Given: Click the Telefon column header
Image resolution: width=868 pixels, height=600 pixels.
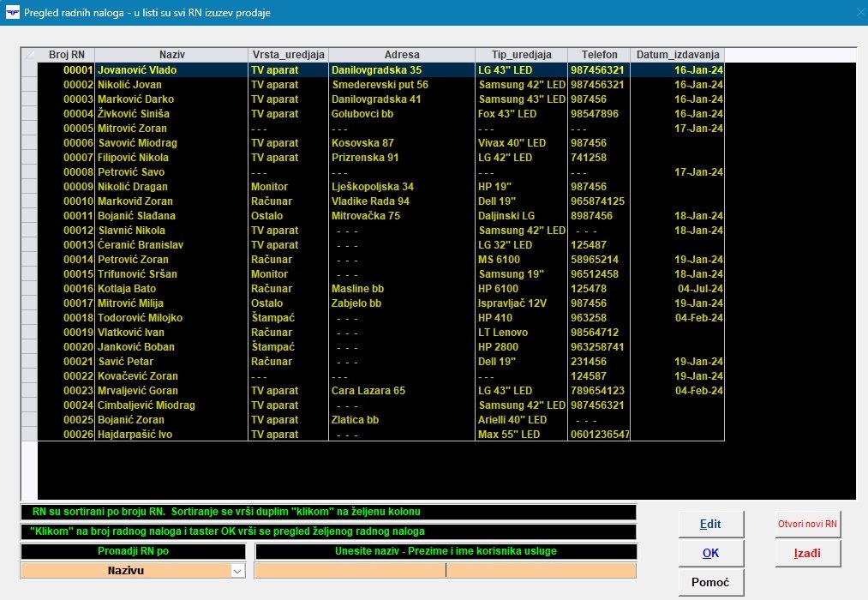Looking at the screenshot, I should pyautogui.click(x=598, y=55).
